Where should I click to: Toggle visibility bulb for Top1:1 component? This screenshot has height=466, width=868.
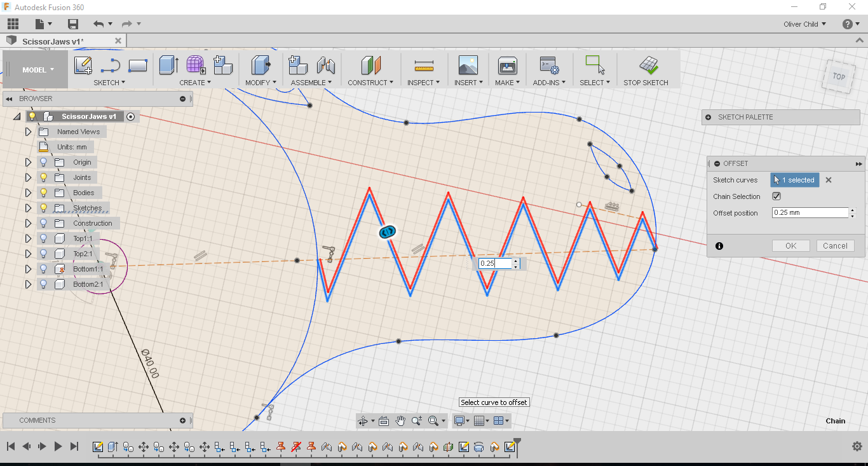43,238
